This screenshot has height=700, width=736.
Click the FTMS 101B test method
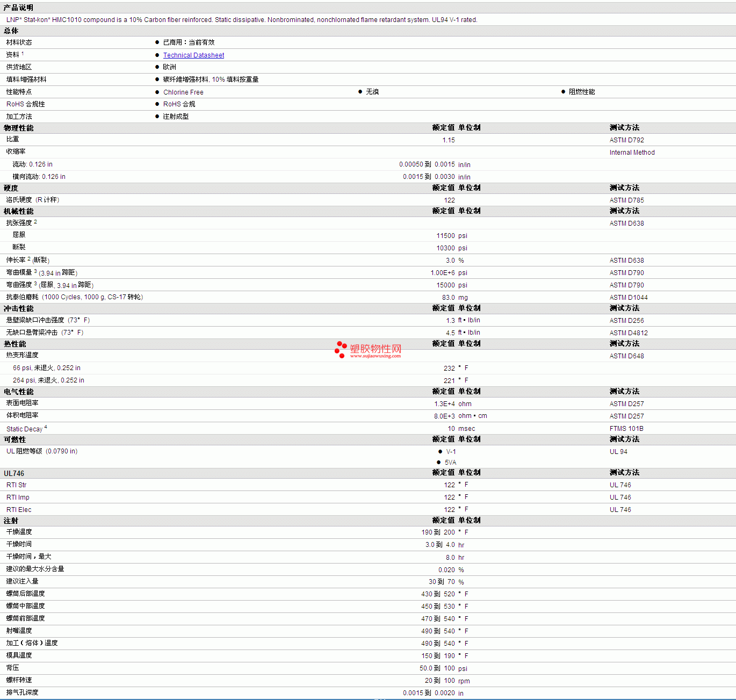tap(626, 429)
